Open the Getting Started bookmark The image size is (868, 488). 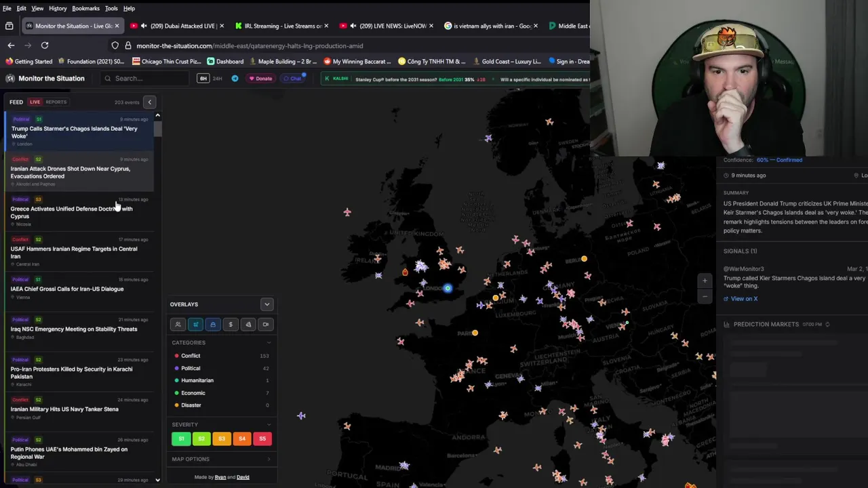pyautogui.click(x=28, y=62)
